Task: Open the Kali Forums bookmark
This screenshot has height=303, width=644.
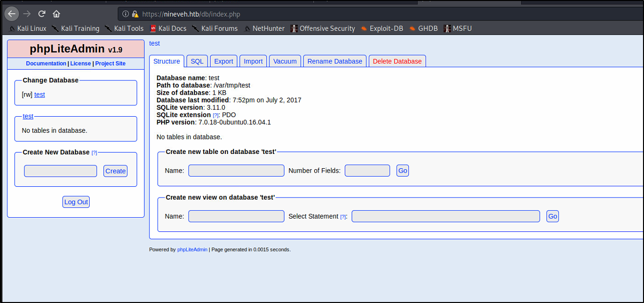Action: coord(215,28)
